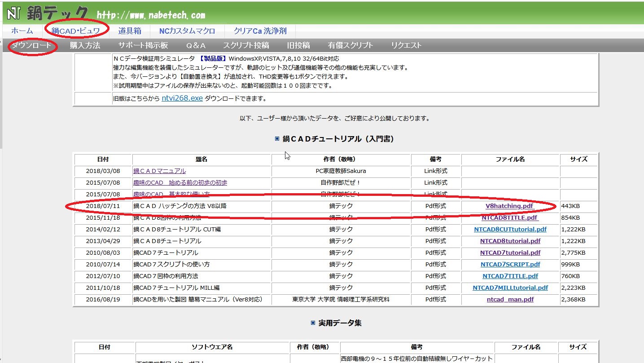Click the 東京大学 大学院 情報理工学系研究科 cell
Screen dimensions: 644x363
coord(341,300)
